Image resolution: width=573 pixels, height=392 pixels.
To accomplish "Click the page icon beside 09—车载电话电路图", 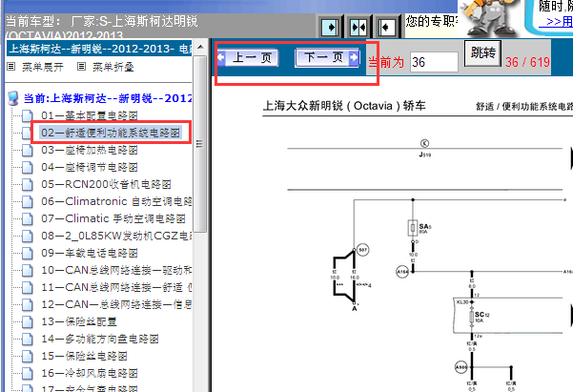I will tap(28, 253).
